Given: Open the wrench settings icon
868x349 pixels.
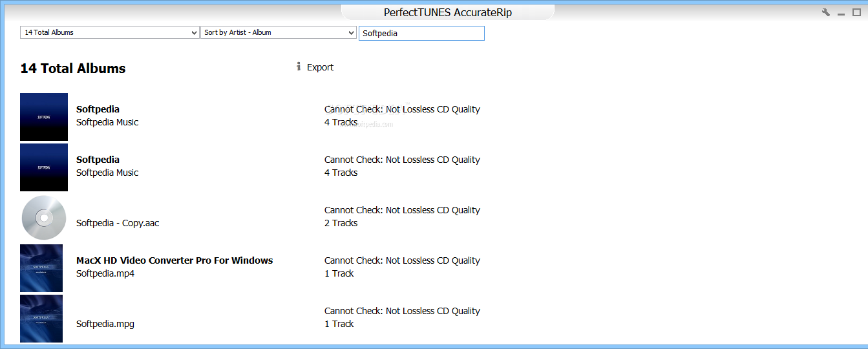Looking at the screenshot, I should (x=825, y=12).
